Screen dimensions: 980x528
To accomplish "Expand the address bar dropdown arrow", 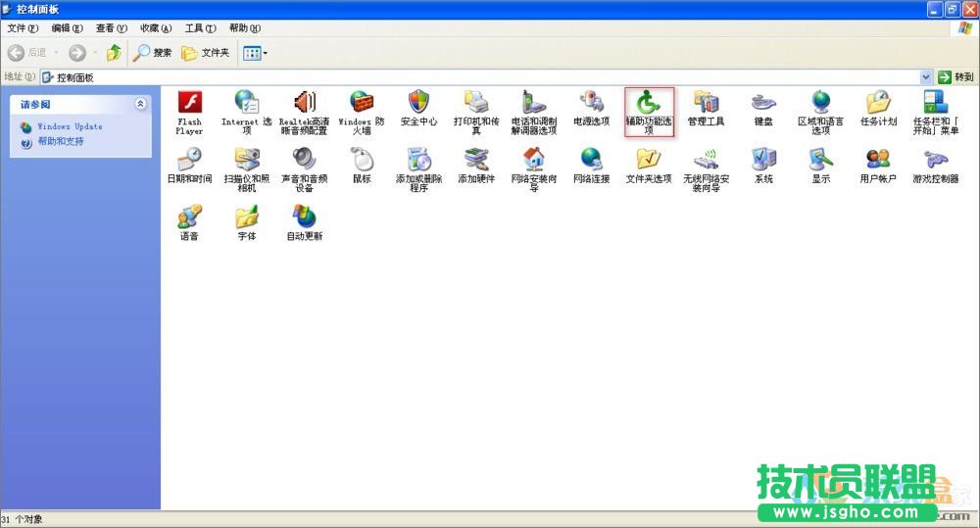I will [926, 76].
